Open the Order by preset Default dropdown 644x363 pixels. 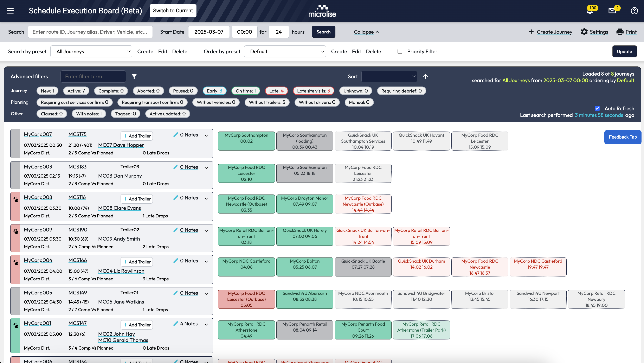(x=285, y=52)
